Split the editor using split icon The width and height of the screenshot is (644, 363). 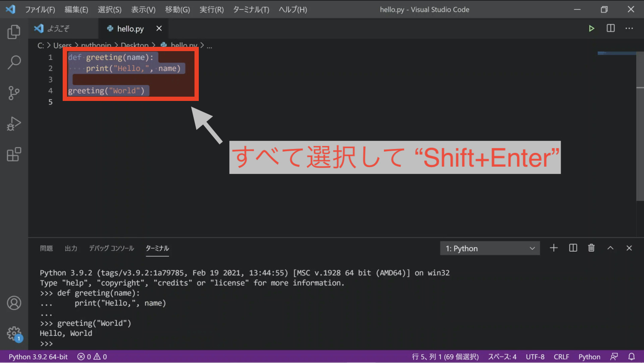pyautogui.click(x=610, y=28)
